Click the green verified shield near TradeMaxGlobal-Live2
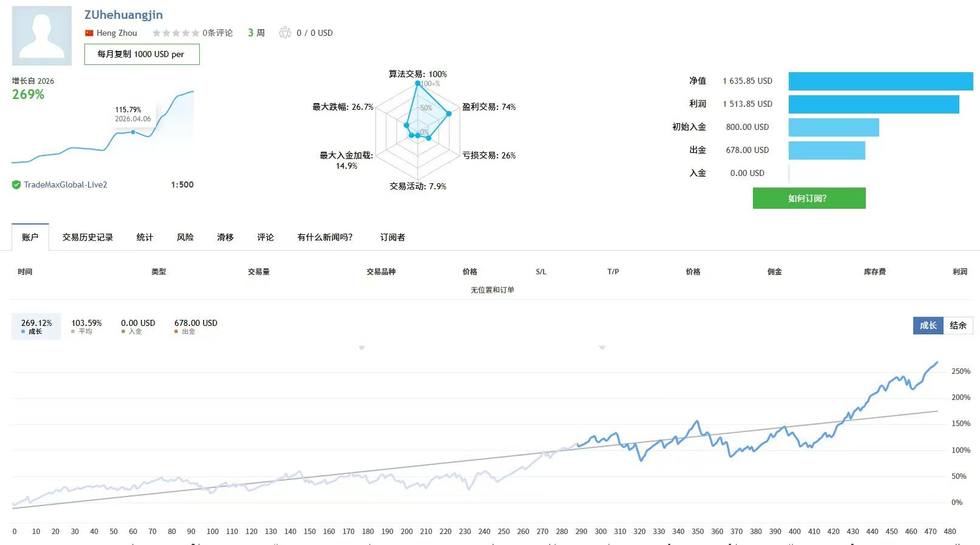Viewport: 980px width, 545px height. [x=16, y=185]
